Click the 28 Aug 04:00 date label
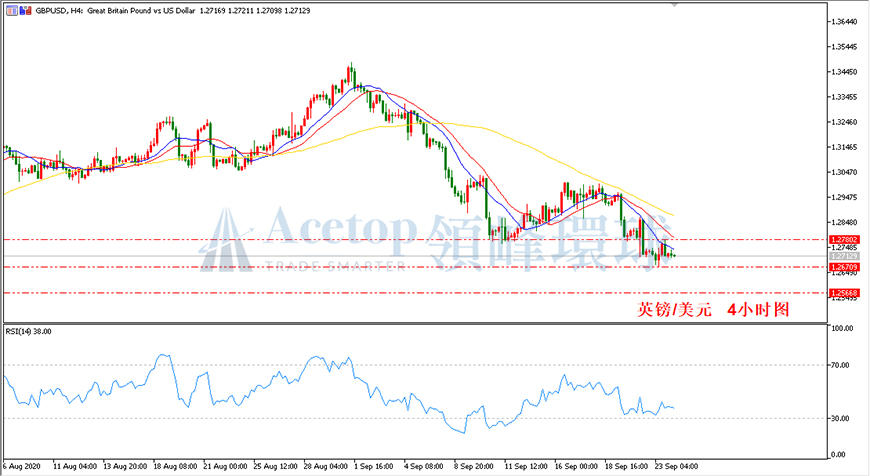The image size is (870, 476). coord(326,467)
